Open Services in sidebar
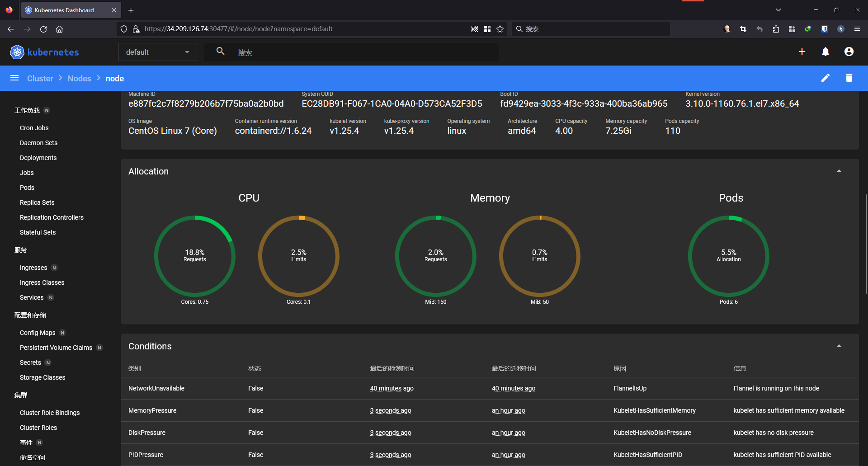The image size is (868, 466). click(x=32, y=297)
